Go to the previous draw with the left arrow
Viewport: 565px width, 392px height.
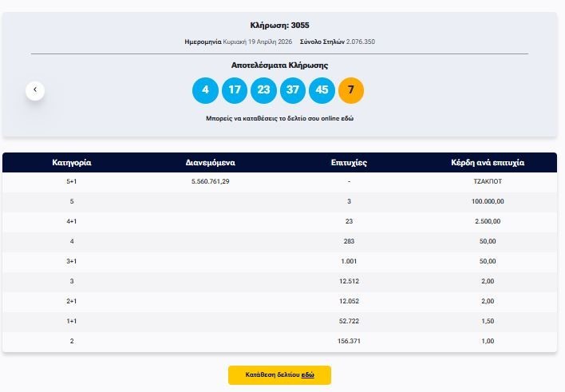pyautogui.click(x=35, y=90)
